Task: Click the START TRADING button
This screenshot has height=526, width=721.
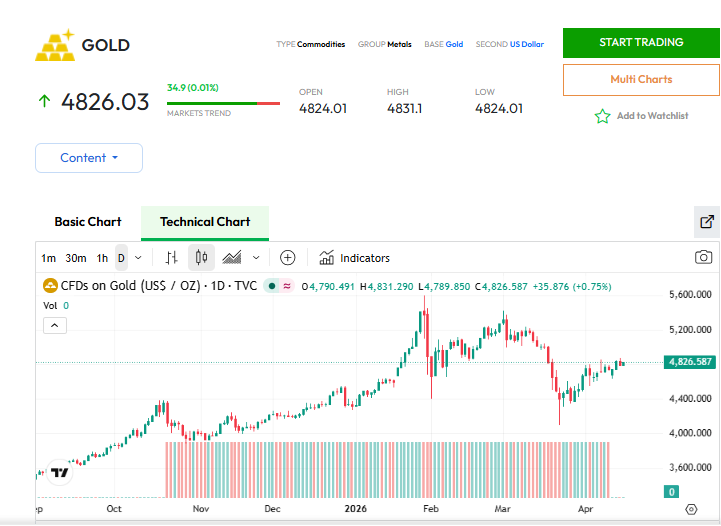Action: (641, 43)
